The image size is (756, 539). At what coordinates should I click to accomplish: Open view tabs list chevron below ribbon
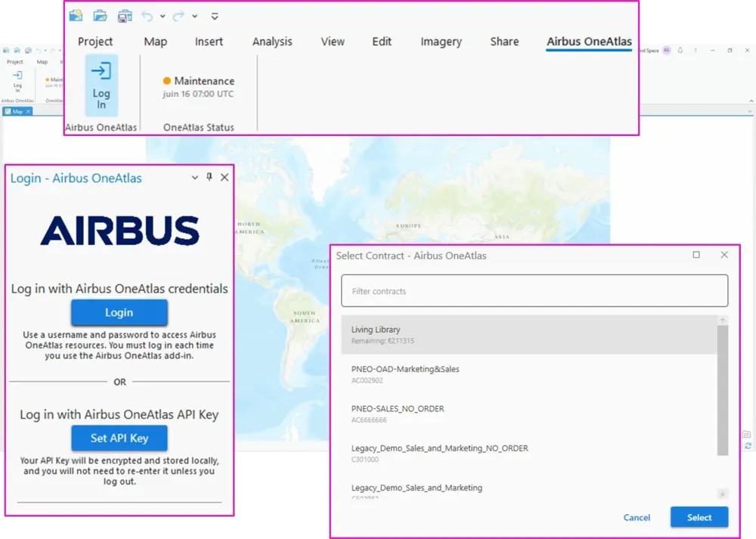[x=750, y=111]
